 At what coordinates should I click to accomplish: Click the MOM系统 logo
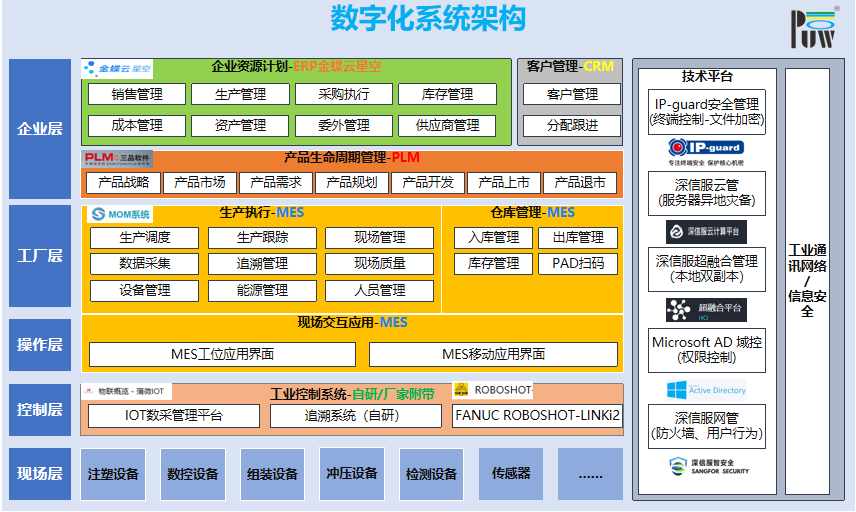coord(120,214)
